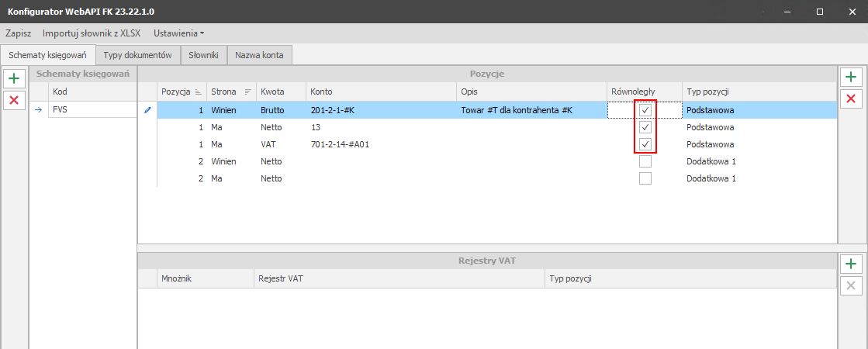Add VAT register entry with plus icon
Viewport: 868px width, 349px height.
851,264
